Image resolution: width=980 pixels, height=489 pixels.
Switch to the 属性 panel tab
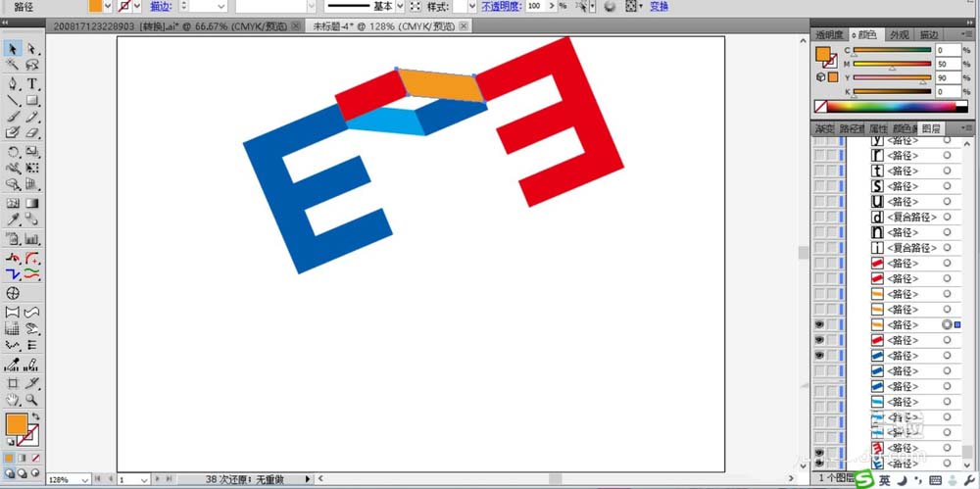tap(877, 129)
